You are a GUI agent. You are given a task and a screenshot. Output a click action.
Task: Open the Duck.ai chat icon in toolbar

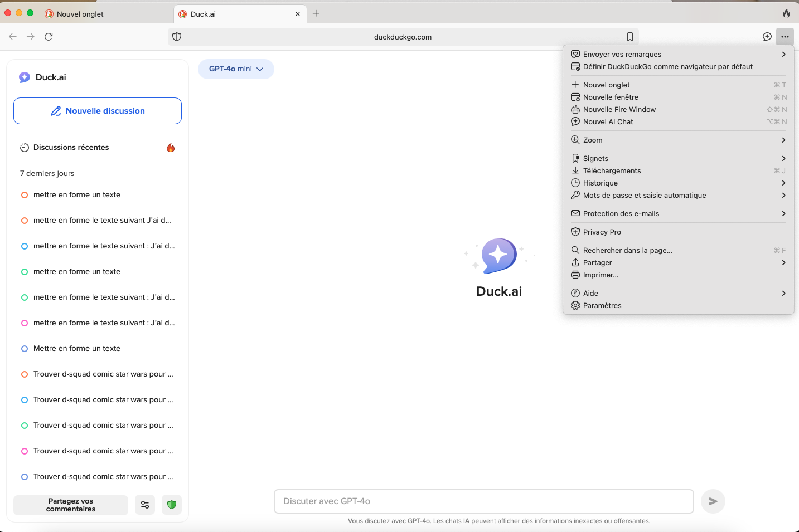(767, 37)
